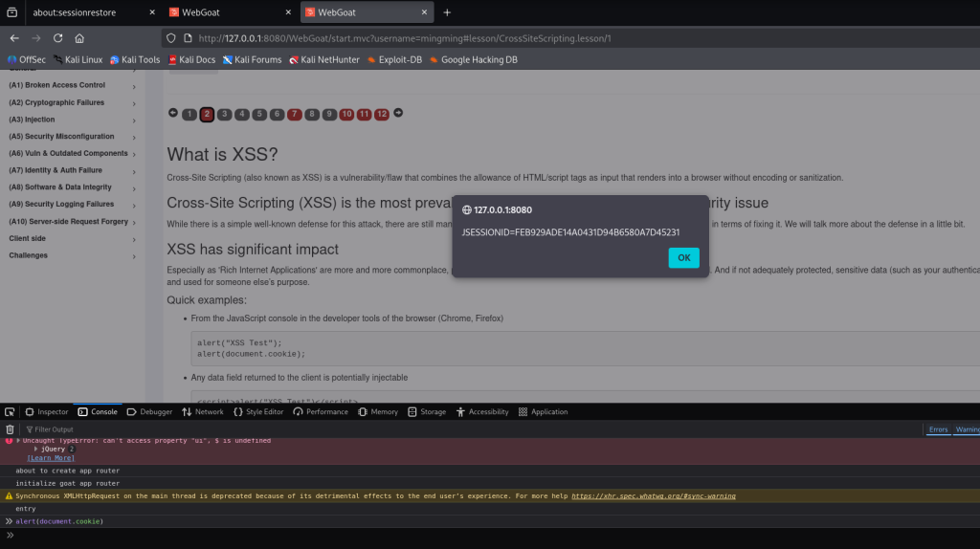The height and width of the screenshot is (549, 980).
Task: Open Exploit-DB bookmark
Action: click(395, 60)
